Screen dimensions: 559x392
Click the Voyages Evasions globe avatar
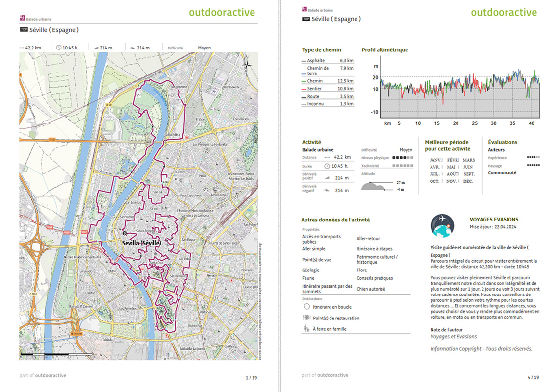tap(442, 225)
